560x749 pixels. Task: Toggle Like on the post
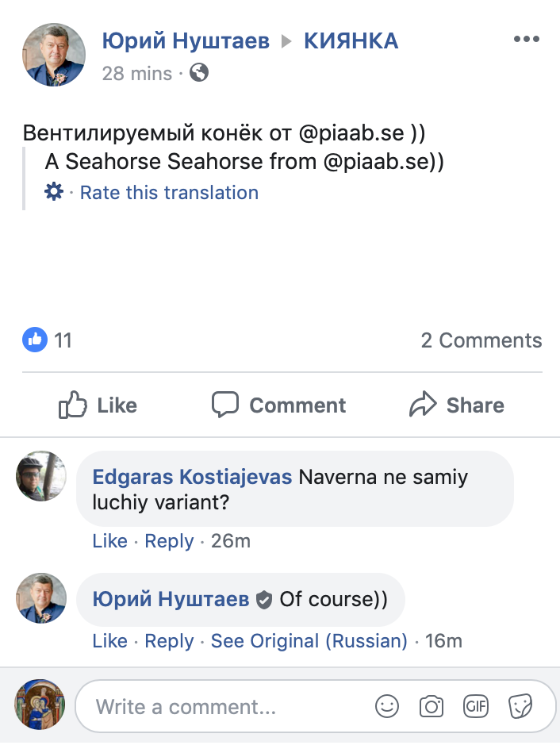tap(98, 405)
